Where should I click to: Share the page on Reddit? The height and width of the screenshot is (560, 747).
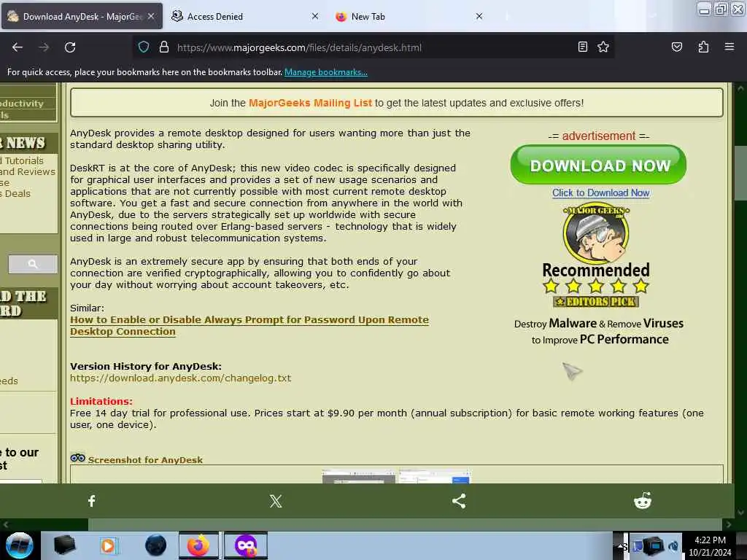642,500
